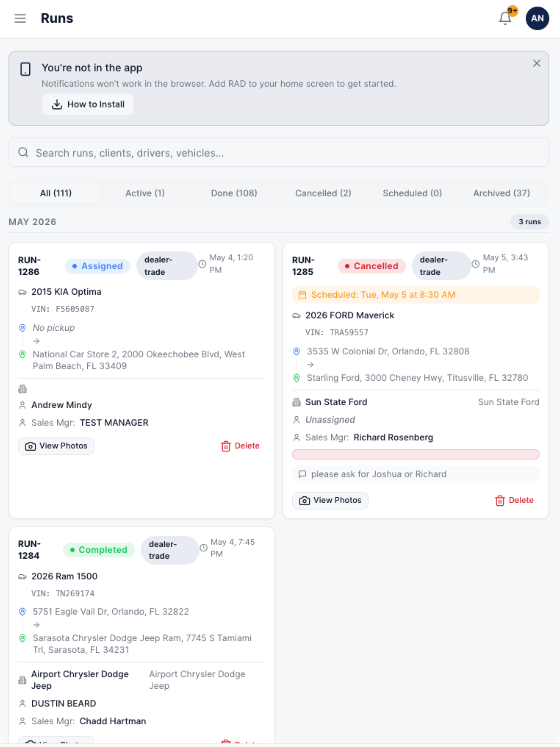Click the How to Install button
This screenshot has width=560, height=747.
[x=88, y=104]
